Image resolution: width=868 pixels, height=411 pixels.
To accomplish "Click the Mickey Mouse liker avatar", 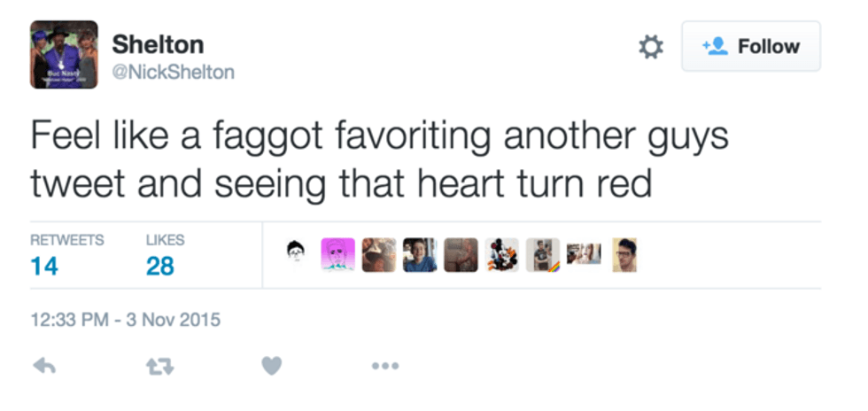I will click(x=501, y=254).
